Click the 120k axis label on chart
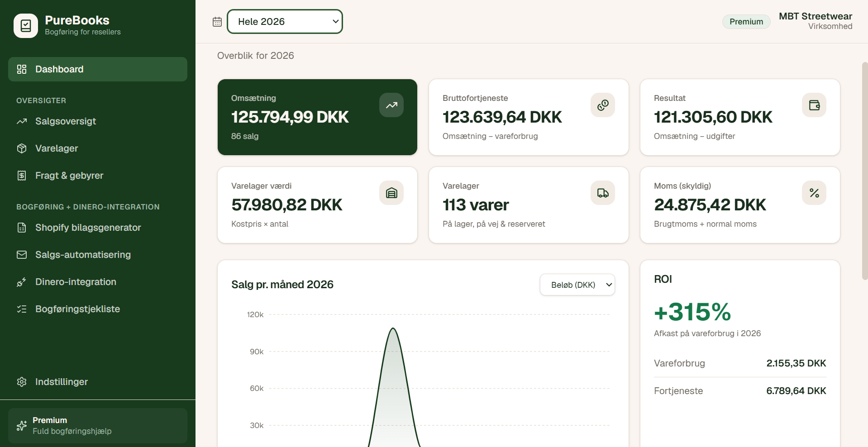This screenshot has height=447, width=868. [x=255, y=314]
